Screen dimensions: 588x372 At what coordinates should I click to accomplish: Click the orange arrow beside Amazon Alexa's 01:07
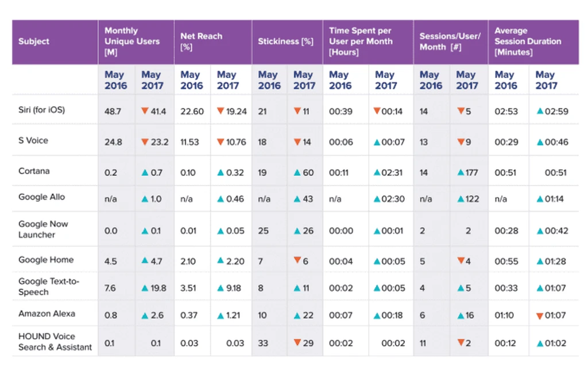coord(540,316)
